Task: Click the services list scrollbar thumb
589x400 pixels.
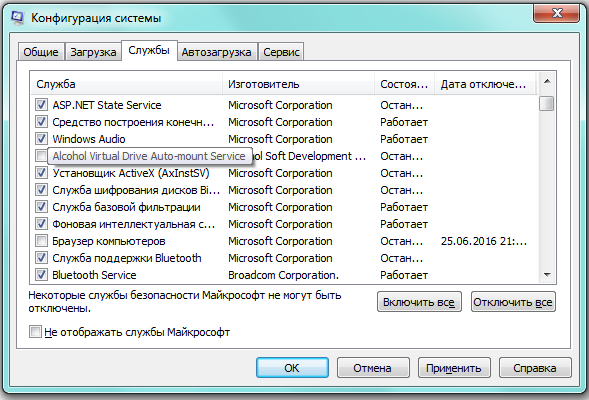Action: pyautogui.click(x=547, y=103)
